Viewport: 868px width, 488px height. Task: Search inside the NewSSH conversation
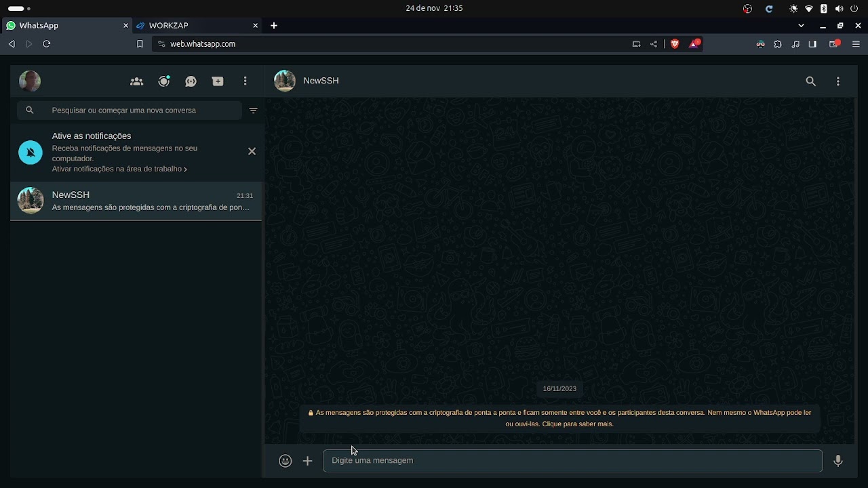point(810,81)
